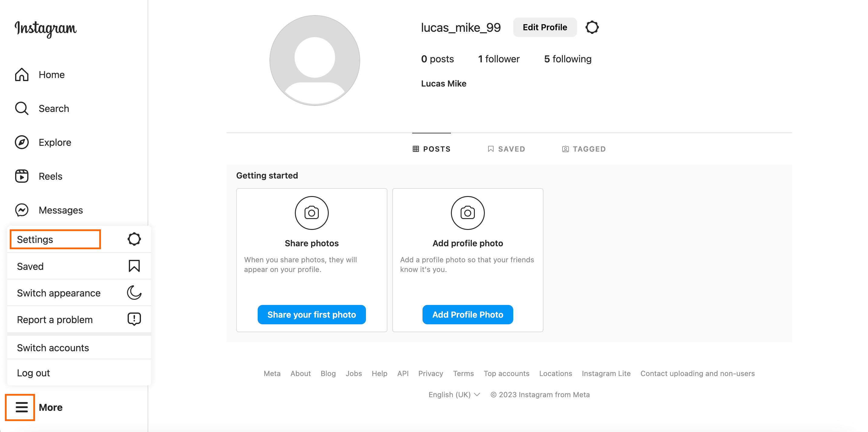Open the TAGGED tab
This screenshot has width=868, height=432.
[x=584, y=149]
